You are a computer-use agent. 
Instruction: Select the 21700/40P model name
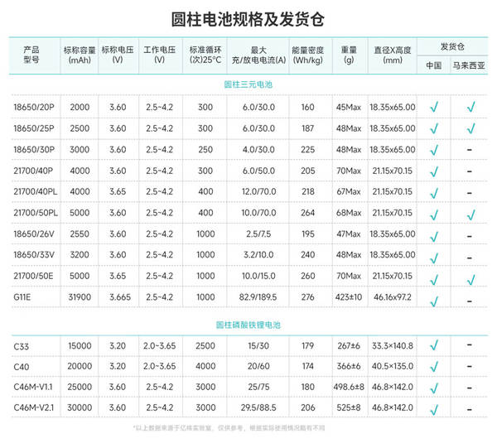coord(33,171)
